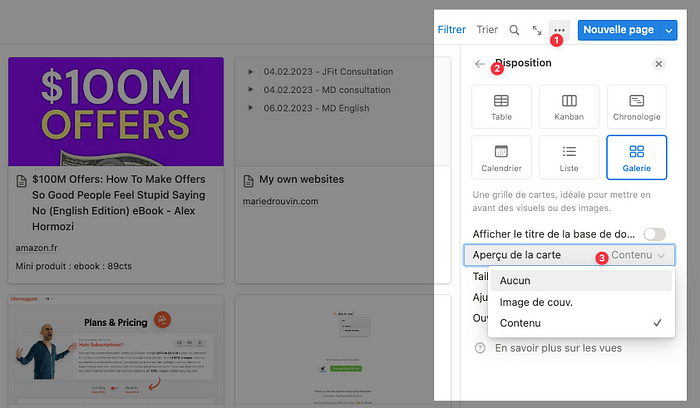The image size is (700, 408).
Task: Open the Plans & Pricing card thumbnail
Action: (x=116, y=348)
